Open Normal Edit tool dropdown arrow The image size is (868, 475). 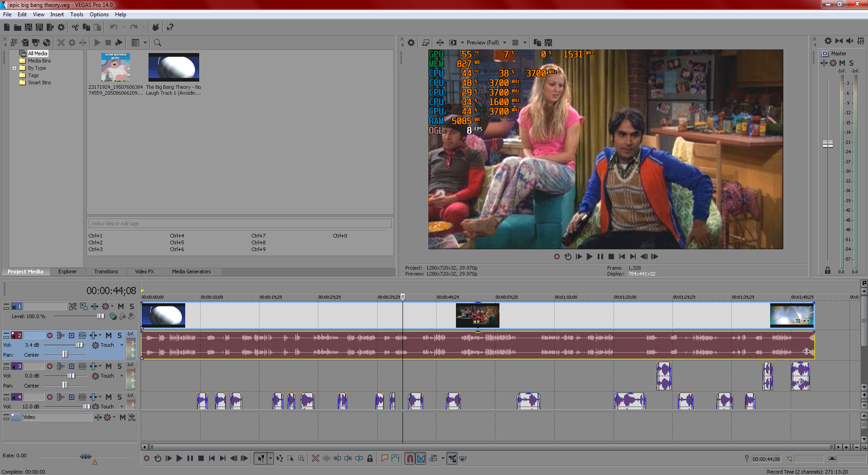(x=270, y=459)
